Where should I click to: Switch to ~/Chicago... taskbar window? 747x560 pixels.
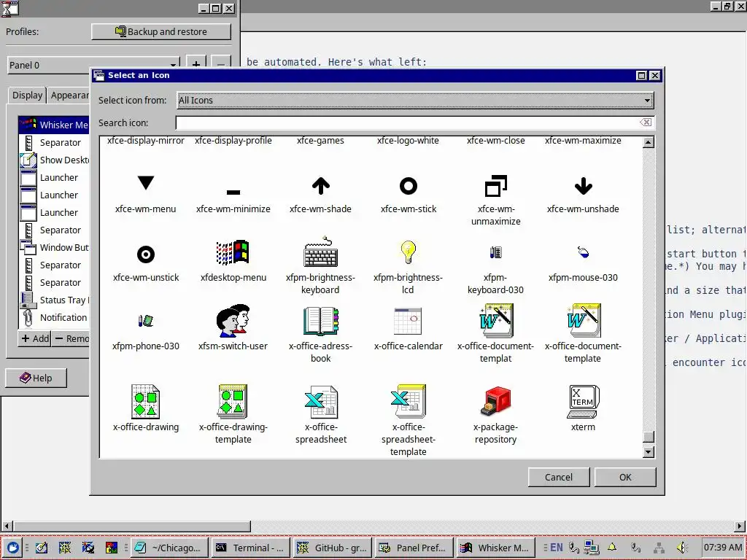click(169, 548)
